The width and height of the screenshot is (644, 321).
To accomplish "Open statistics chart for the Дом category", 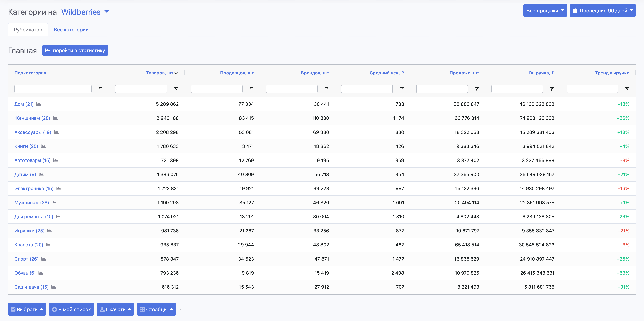I will pos(39,104).
